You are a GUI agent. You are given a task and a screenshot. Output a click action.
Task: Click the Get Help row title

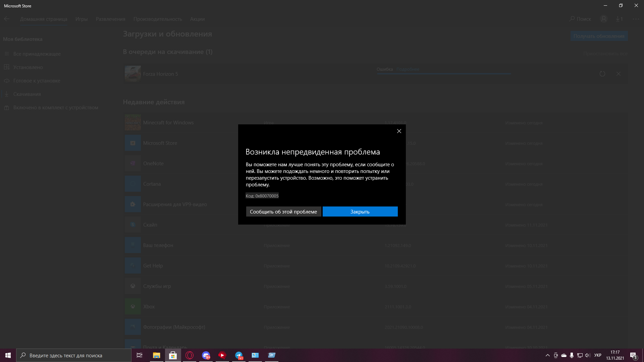point(153,266)
